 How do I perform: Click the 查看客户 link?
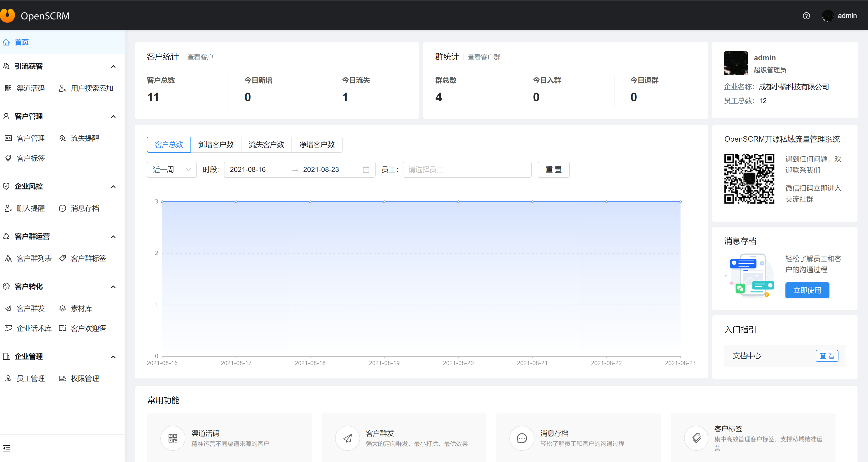[x=200, y=57]
